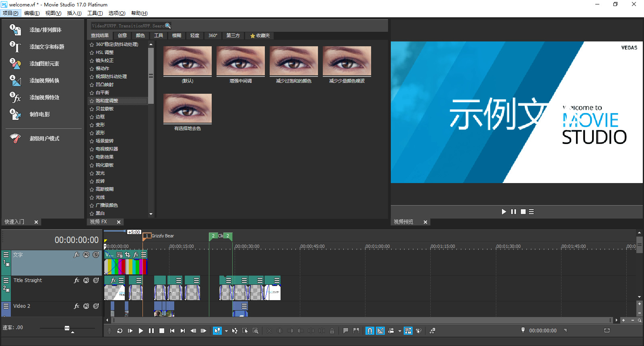The width and height of the screenshot is (644, 346).
Task: Close the 视频 FX panel
Action: (x=119, y=222)
